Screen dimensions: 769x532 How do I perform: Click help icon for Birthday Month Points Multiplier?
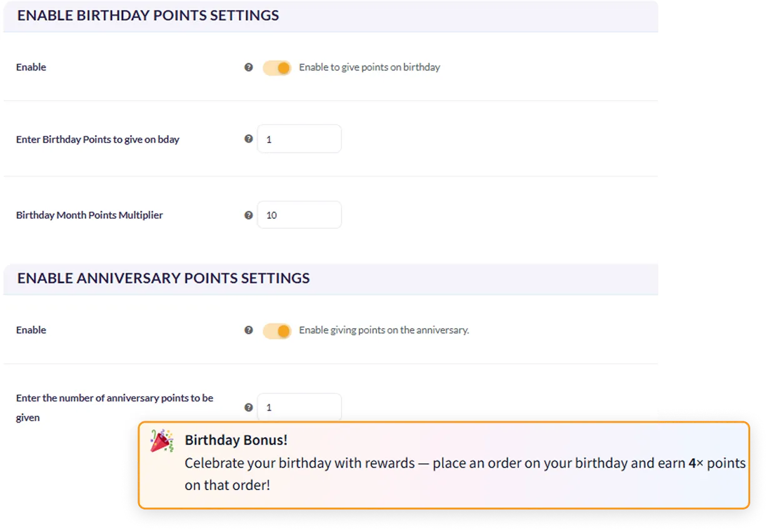point(249,215)
